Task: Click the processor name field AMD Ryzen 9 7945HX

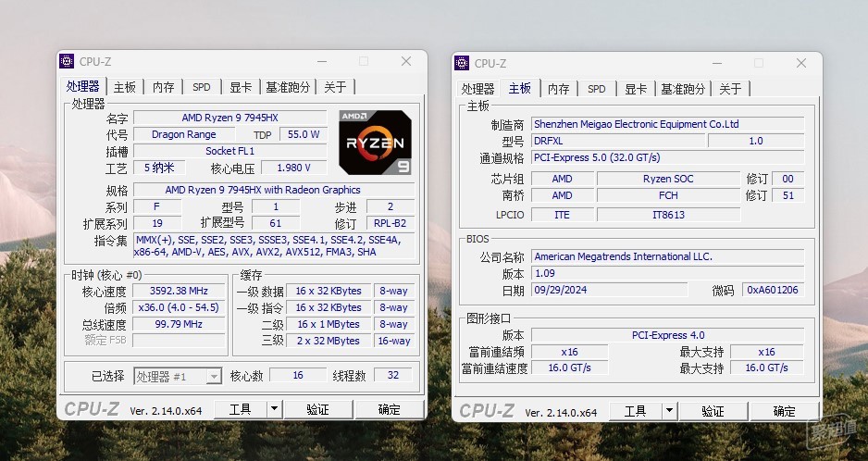Action: 229,118
